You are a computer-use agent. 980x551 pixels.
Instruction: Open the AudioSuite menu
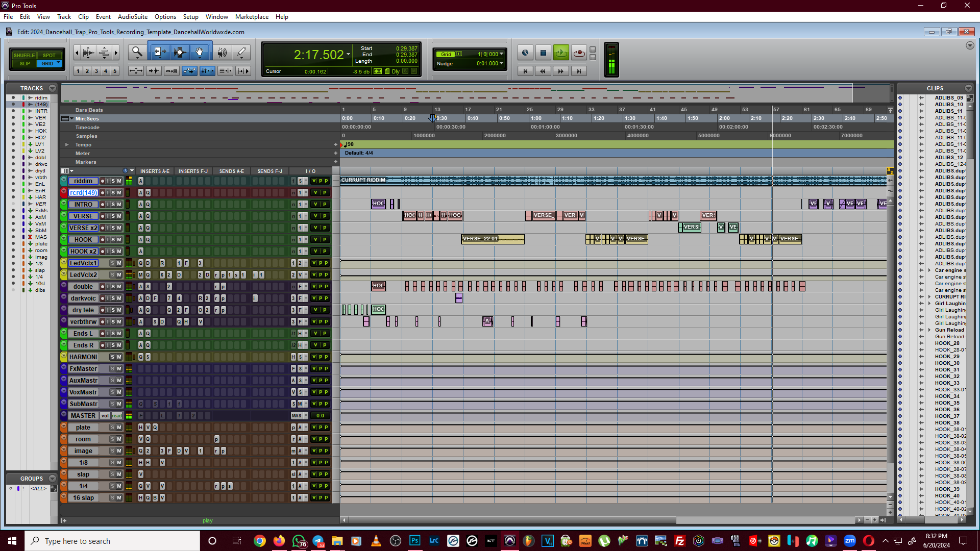pyautogui.click(x=133, y=17)
